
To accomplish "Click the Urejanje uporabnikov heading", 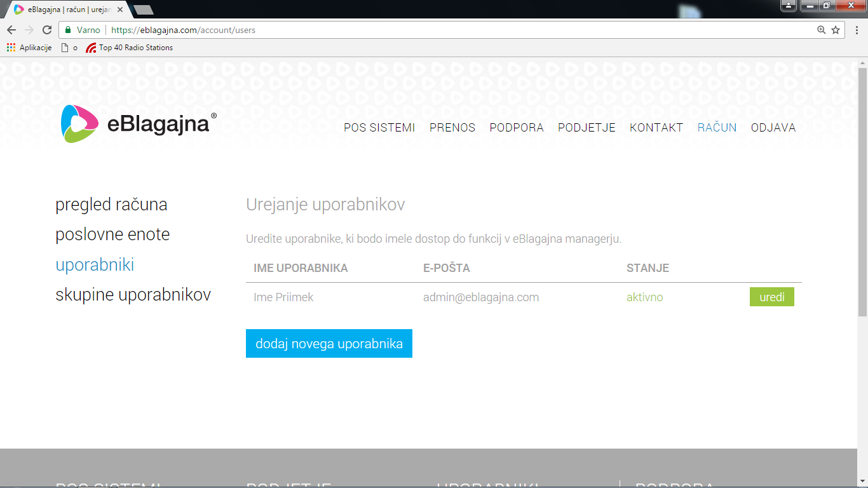I will (325, 205).
